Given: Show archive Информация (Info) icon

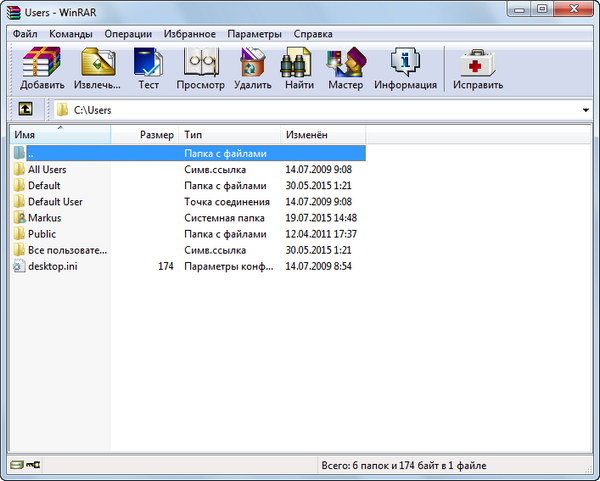Looking at the screenshot, I should 405,68.
